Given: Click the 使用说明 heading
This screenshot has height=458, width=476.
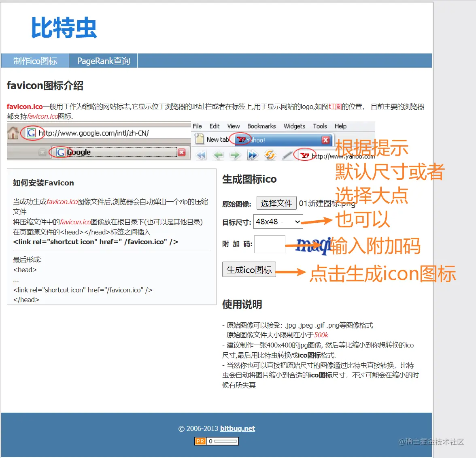Looking at the screenshot, I should click(x=242, y=305).
